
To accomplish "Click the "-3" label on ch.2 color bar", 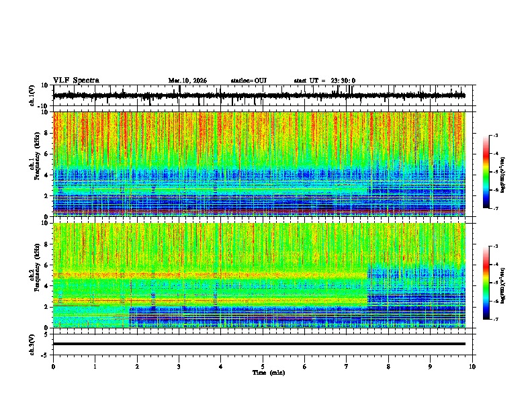I will point(495,246).
